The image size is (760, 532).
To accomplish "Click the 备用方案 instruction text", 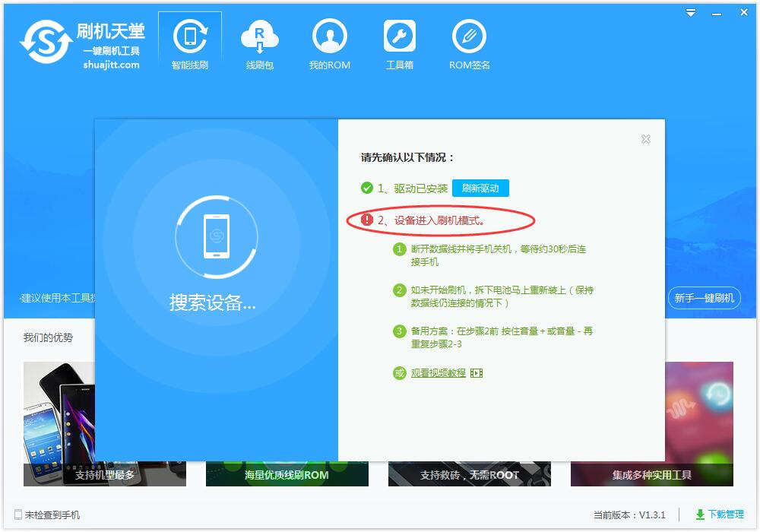I will (x=502, y=337).
